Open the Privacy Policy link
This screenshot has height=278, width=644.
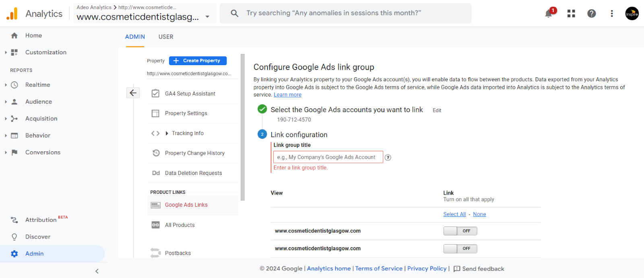(x=427, y=269)
